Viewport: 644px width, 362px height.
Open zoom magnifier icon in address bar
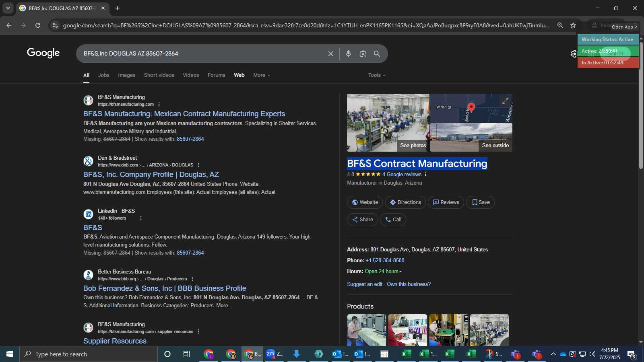(560, 25)
